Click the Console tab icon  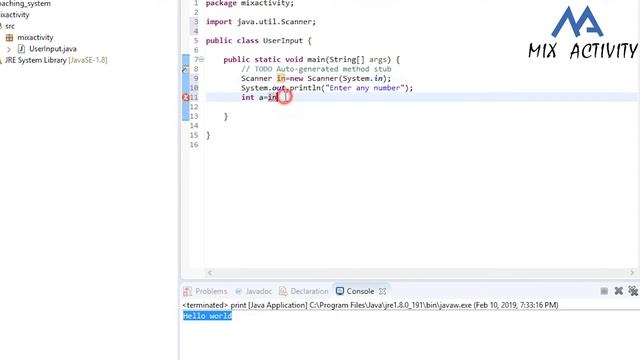click(x=340, y=291)
